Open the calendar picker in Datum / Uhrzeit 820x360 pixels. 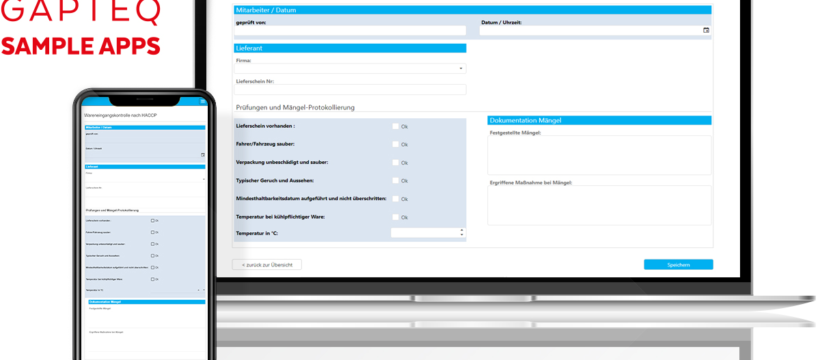click(x=706, y=30)
